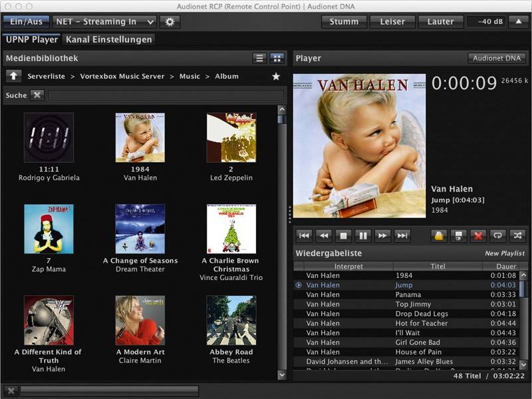Skip to previous track
Image resolution: width=532 pixels, height=399 pixels.
[x=304, y=236]
